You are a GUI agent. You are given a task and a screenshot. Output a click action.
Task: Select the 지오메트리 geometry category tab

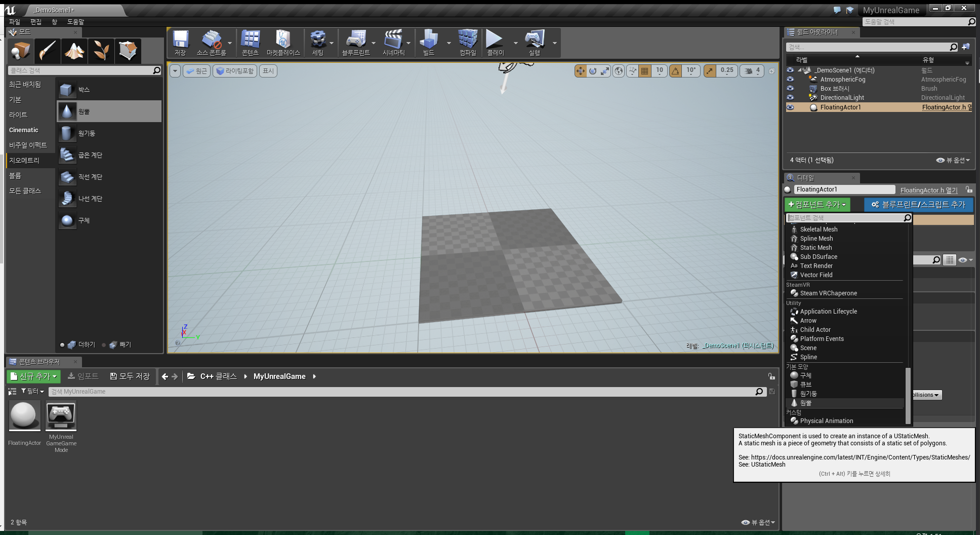pos(30,161)
